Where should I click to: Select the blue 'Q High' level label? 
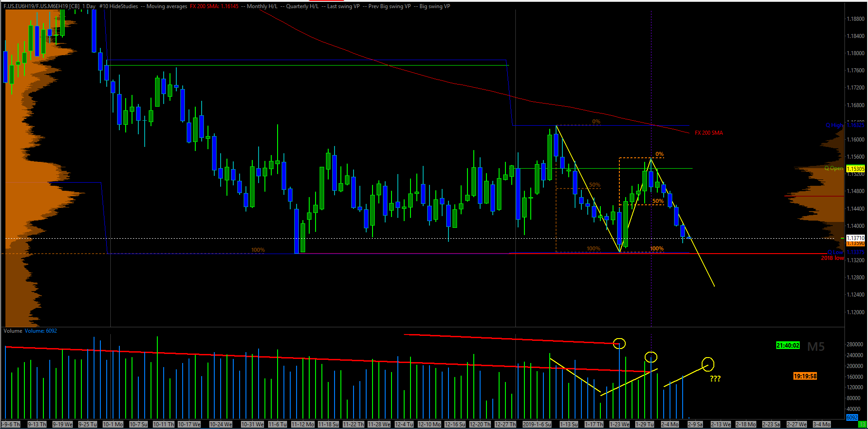(x=835, y=125)
